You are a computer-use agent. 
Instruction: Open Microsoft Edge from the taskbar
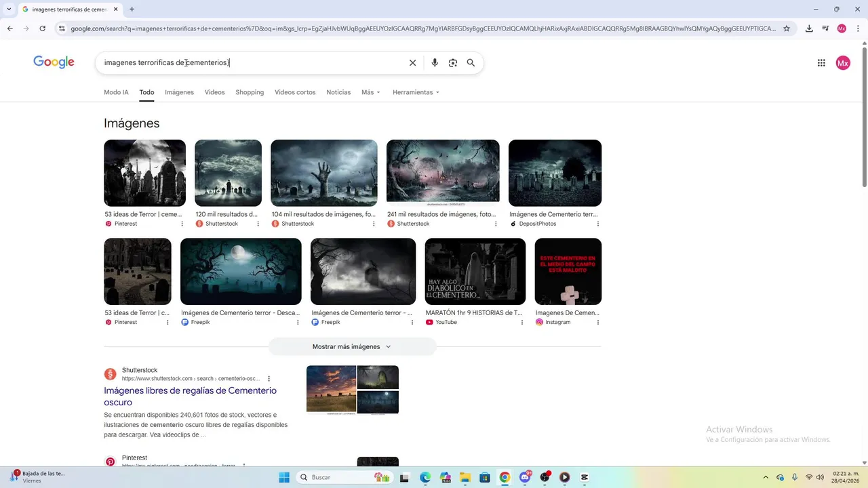point(425,477)
